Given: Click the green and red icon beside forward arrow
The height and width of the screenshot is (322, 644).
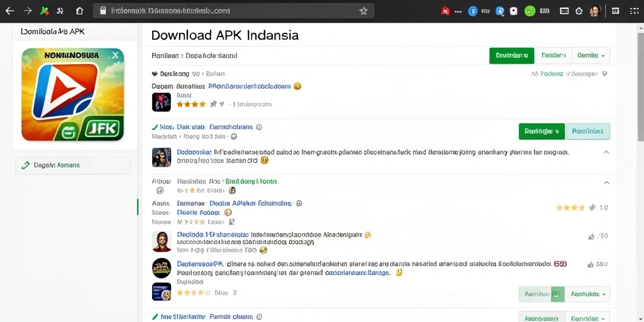Looking at the screenshot, I should (45, 11).
